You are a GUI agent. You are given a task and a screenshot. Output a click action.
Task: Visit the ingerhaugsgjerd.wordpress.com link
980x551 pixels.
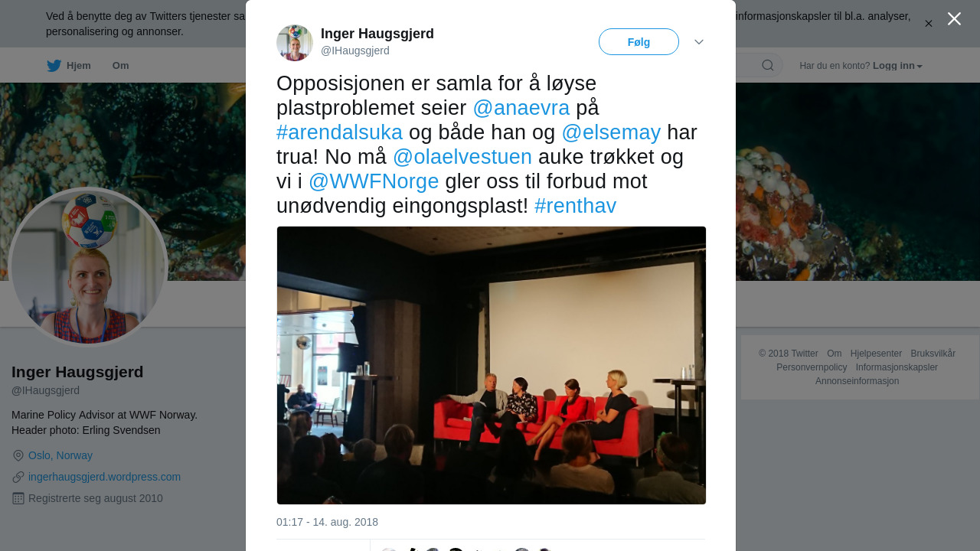click(104, 477)
